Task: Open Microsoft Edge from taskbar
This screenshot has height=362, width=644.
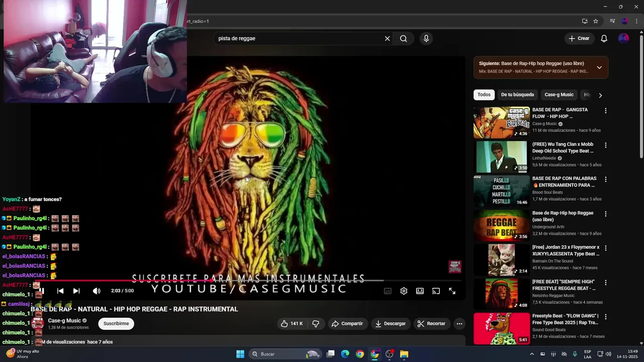Action: [345, 354]
